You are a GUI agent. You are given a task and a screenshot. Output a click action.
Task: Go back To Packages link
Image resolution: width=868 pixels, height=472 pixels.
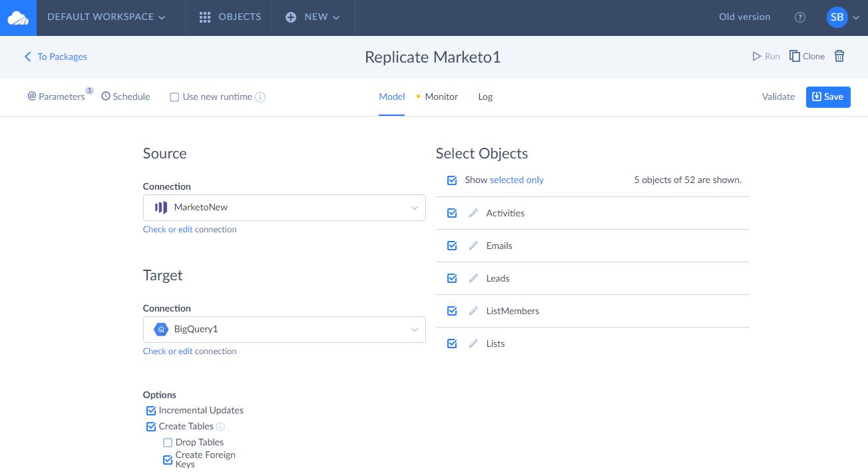[56, 57]
